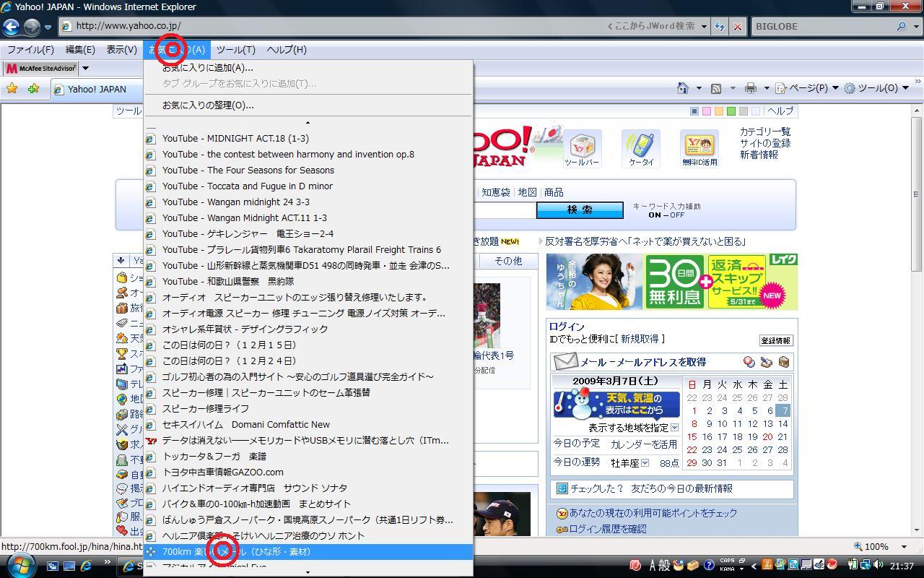Screen dimensions: 924x578
Task: Go back with the Back arrow button
Action: 11,27
